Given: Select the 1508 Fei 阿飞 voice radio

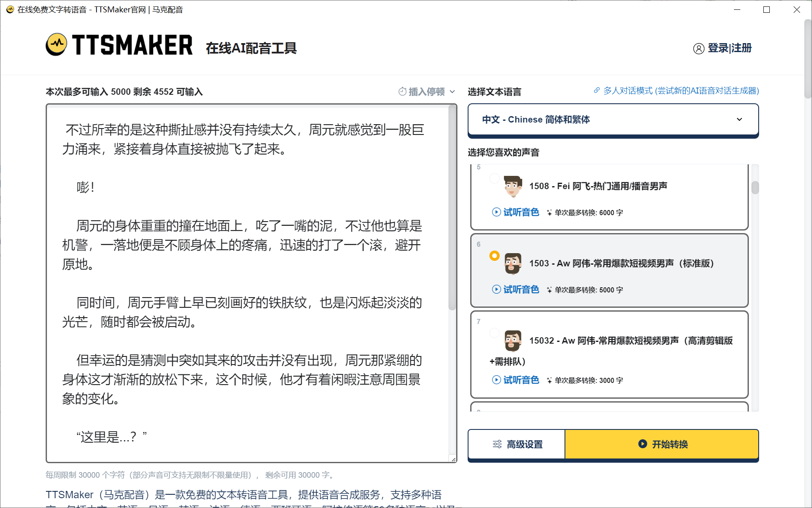Looking at the screenshot, I should point(494,178).
